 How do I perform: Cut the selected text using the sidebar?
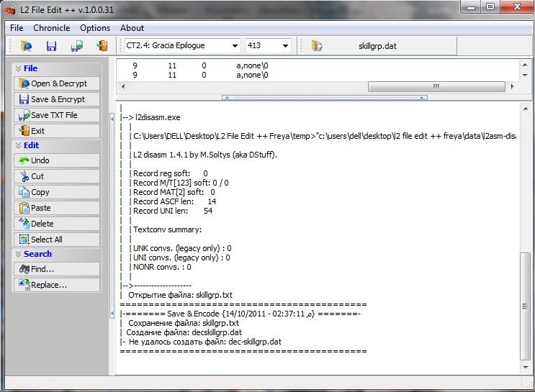pos(56,176)
